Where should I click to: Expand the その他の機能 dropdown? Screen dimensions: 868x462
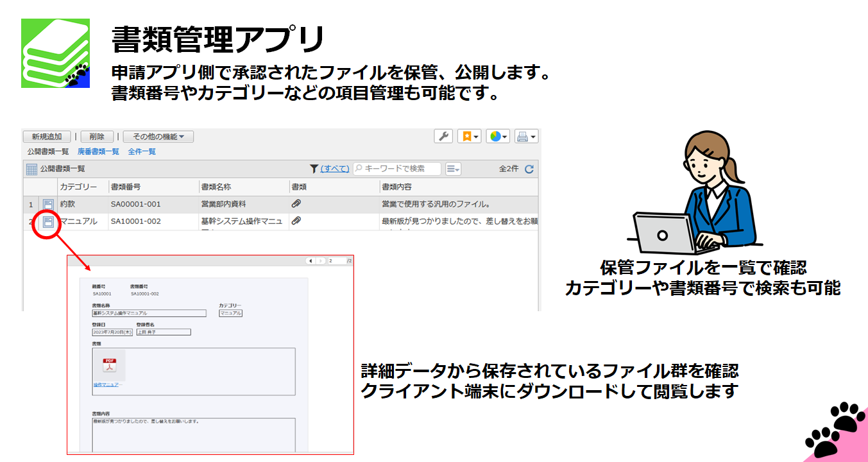tap(158, 137)
